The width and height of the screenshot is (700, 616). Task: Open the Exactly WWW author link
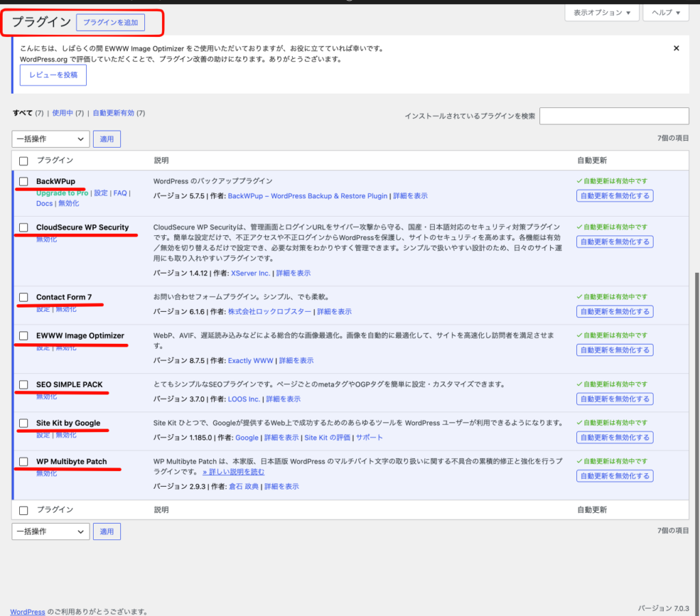coord(250,361)
